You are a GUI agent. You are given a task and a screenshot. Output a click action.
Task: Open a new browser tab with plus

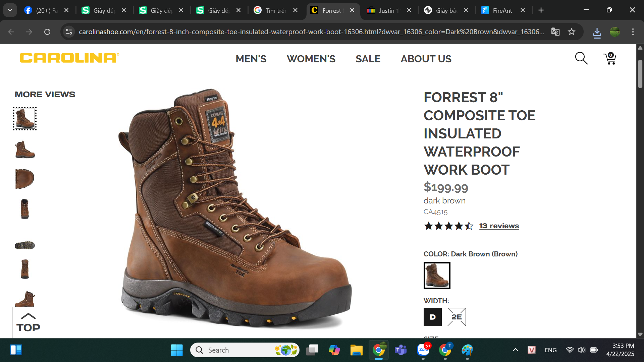[x=541, y=10]
